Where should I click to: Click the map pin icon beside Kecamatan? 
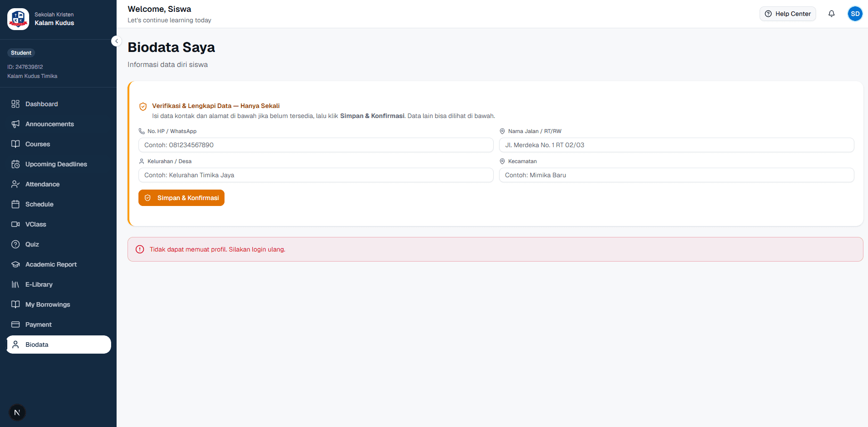pos(502,161)
